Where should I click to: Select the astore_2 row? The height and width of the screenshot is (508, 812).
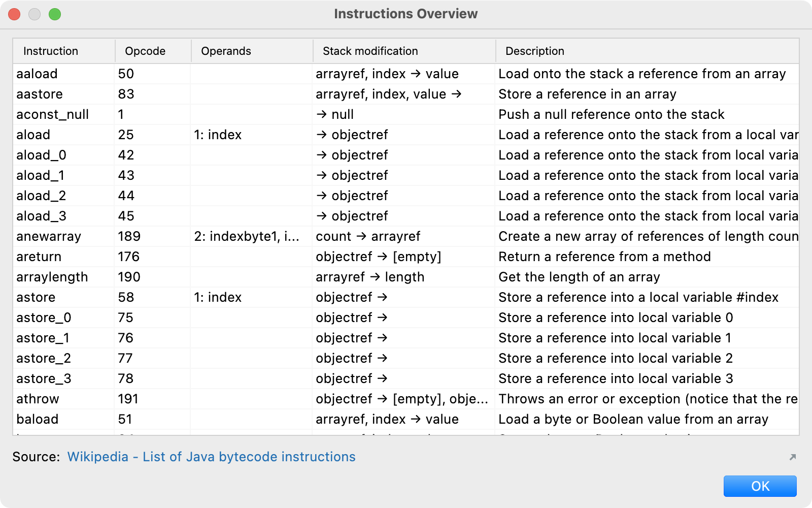coord(406,358)
